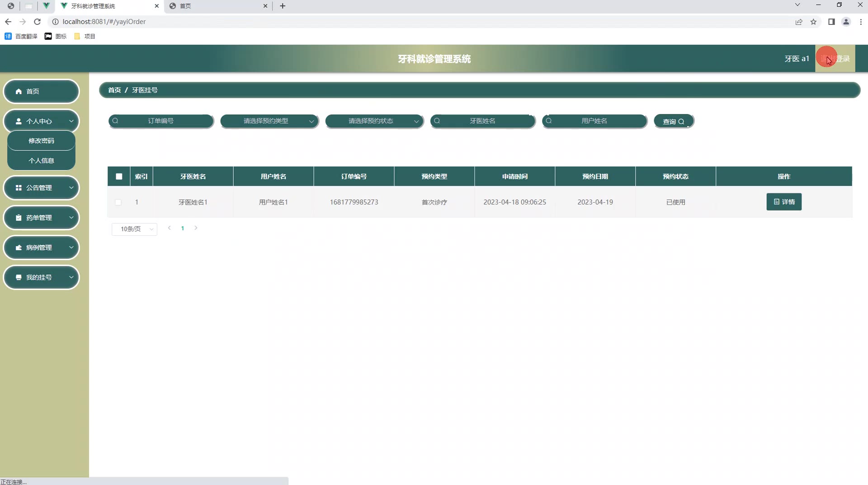Click the grid icon beside 公告管理

tap(19, 188)
